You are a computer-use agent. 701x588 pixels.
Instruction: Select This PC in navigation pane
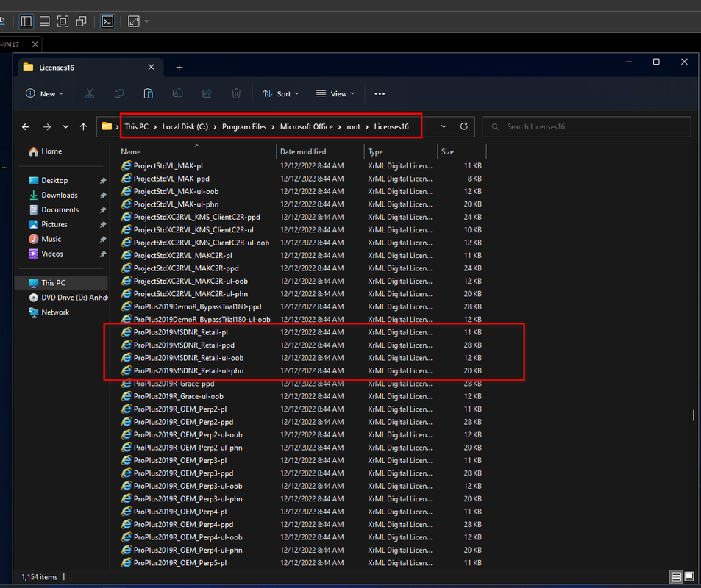[x=62, y=283]
